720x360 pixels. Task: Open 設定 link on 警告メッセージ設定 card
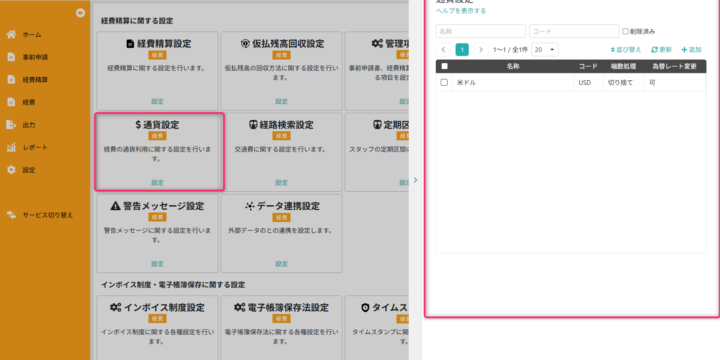pyautogui.click(x=158, y=264)
